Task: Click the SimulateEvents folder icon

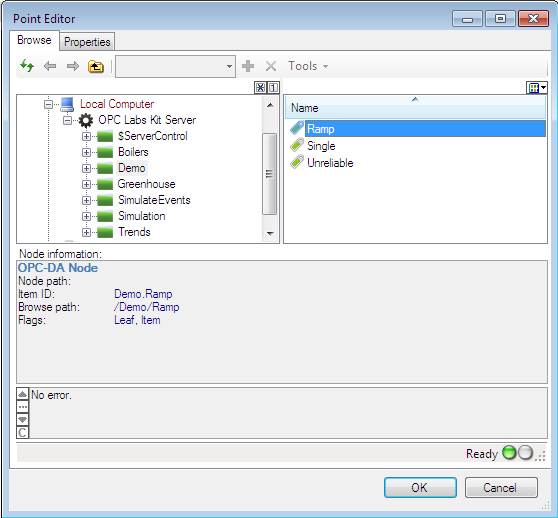Action: tap(105, 201)
